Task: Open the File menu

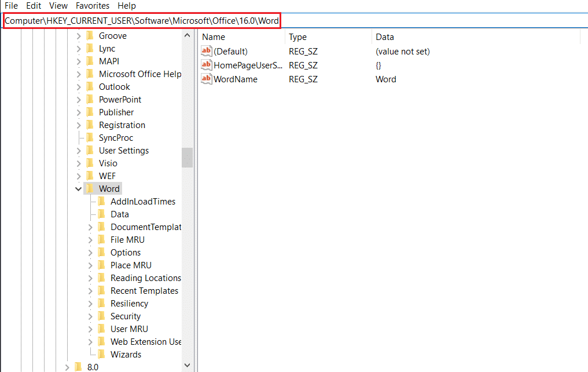Action: [11, 6]
